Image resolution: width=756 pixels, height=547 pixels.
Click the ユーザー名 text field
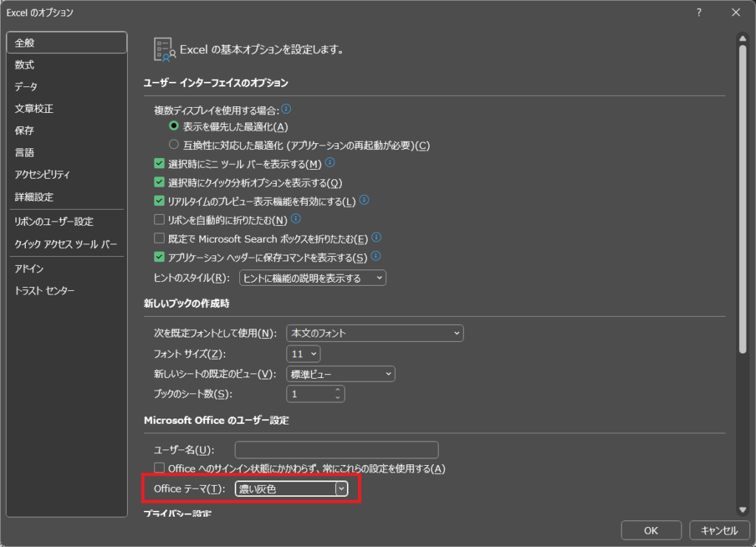(336, 450)
